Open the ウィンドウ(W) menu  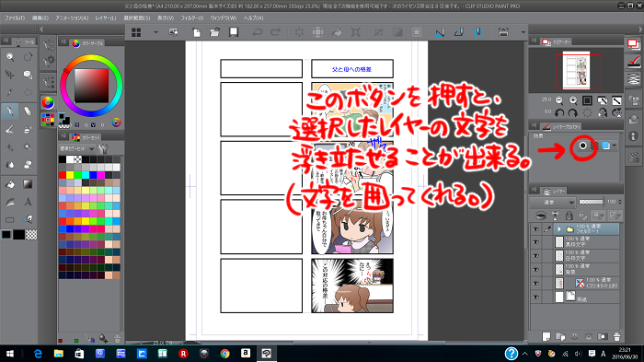coord(223,18)
